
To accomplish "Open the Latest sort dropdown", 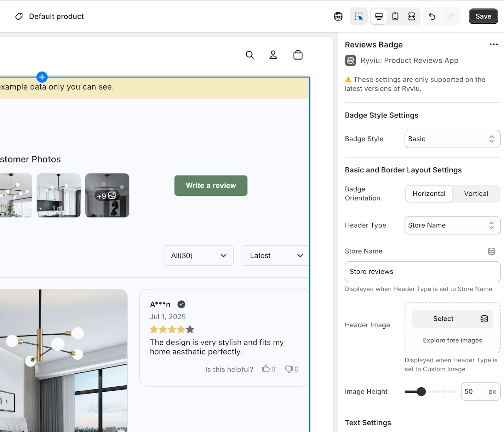I will click(276, 256).
